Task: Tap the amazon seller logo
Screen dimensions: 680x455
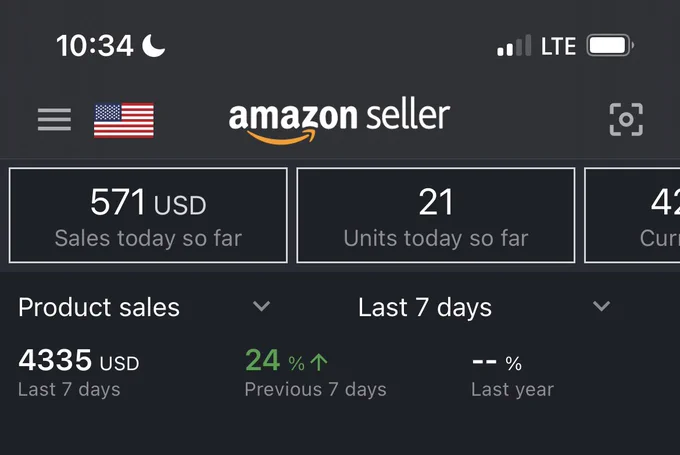Action: [x=339, y=120]
